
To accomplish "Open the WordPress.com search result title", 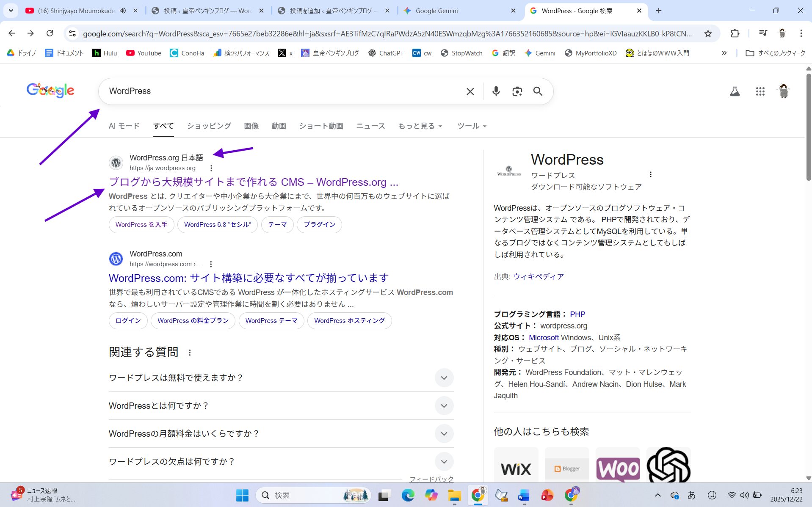I will pyautogui.click(x=249, y=278).
